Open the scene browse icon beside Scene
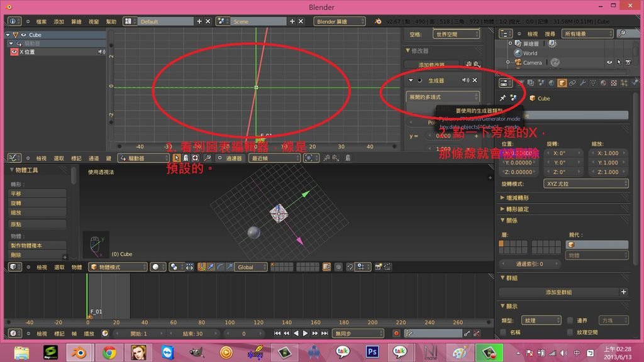Image resolution: width=644 pixels, height=362 pixels. 222,21
